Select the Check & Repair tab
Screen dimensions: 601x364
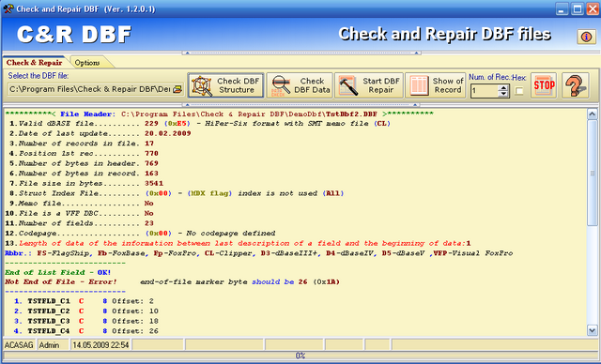[x=34, y=63]
